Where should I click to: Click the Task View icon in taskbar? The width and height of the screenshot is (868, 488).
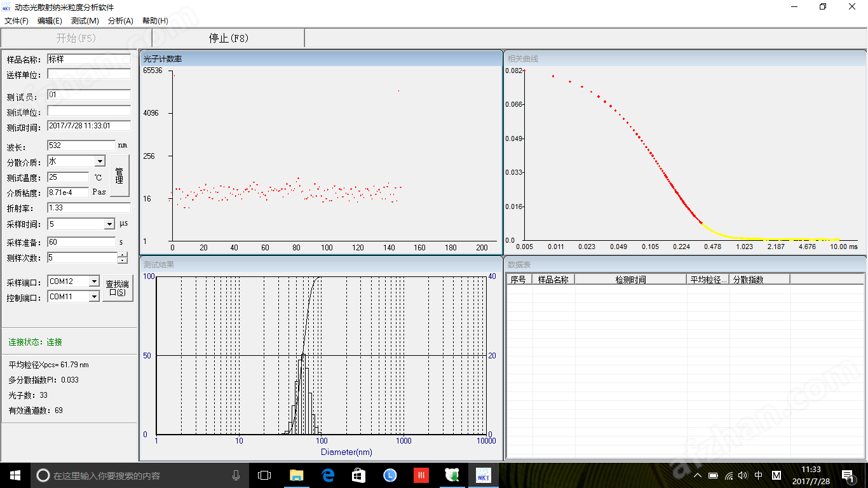coord(264,475)
